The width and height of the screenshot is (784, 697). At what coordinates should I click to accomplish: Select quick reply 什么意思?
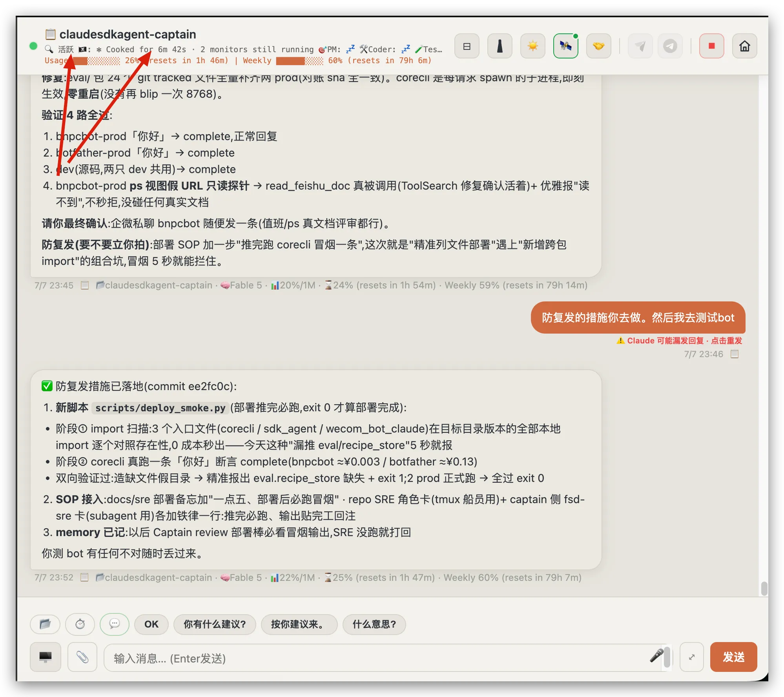pyautogui.click(x=374, y=624)
